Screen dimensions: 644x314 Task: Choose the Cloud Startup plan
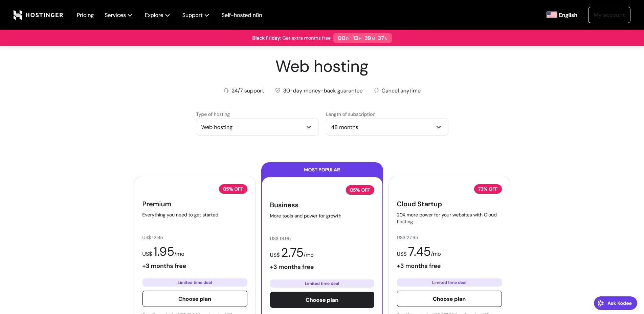pos(449,299)
